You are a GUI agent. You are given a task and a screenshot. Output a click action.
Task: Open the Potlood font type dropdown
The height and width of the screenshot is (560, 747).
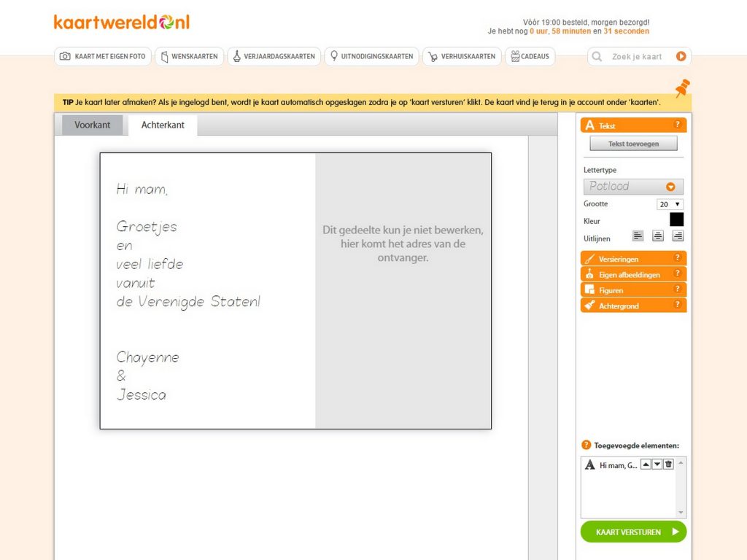pos(633,186)
